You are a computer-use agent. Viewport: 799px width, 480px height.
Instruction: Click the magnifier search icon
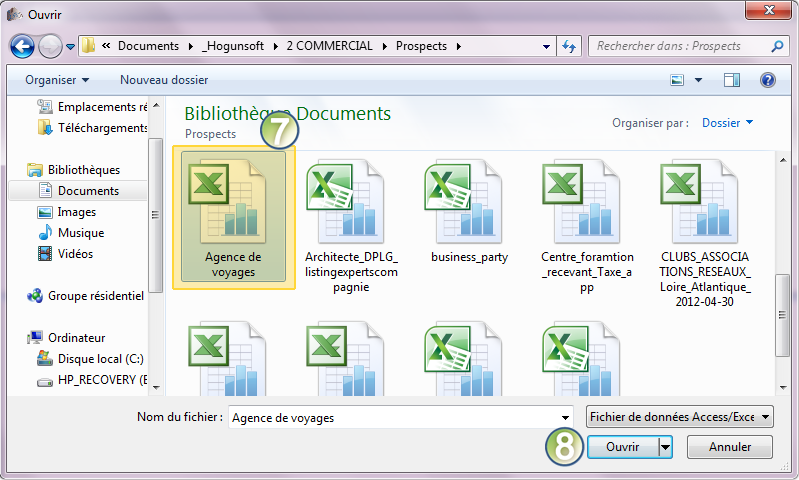[x=777, y=46]
